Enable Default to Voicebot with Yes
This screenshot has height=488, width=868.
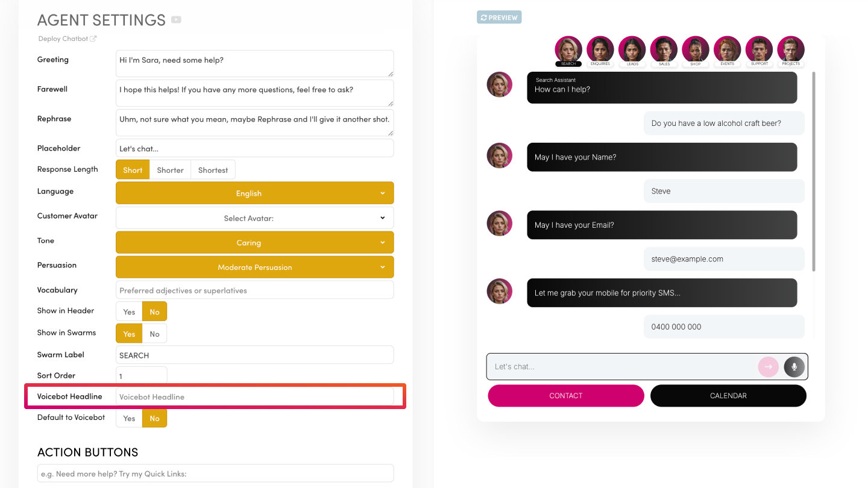click(x=129, y=418)
